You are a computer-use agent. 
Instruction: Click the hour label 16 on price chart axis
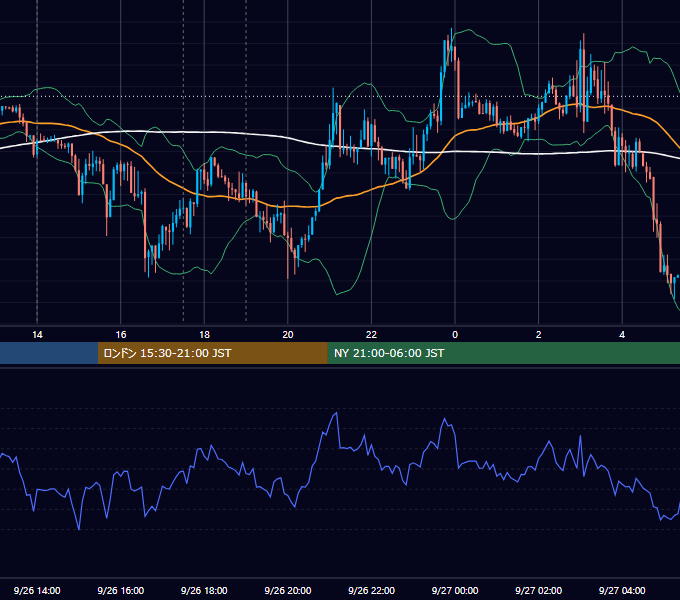(121, 335)
